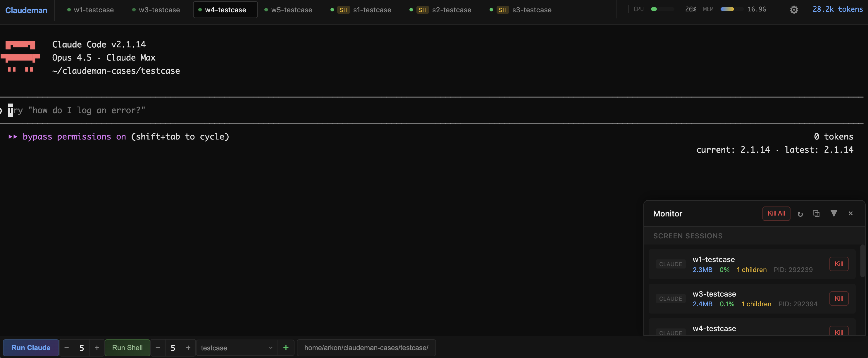Collapse the Monitor panel with the triangle

[833, 214]
